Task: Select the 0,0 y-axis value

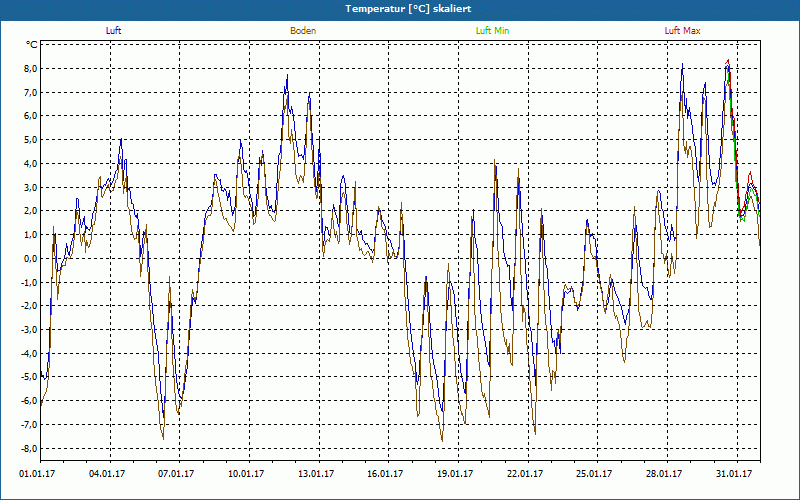Action: pyautogui.click(x=29, y=258)
